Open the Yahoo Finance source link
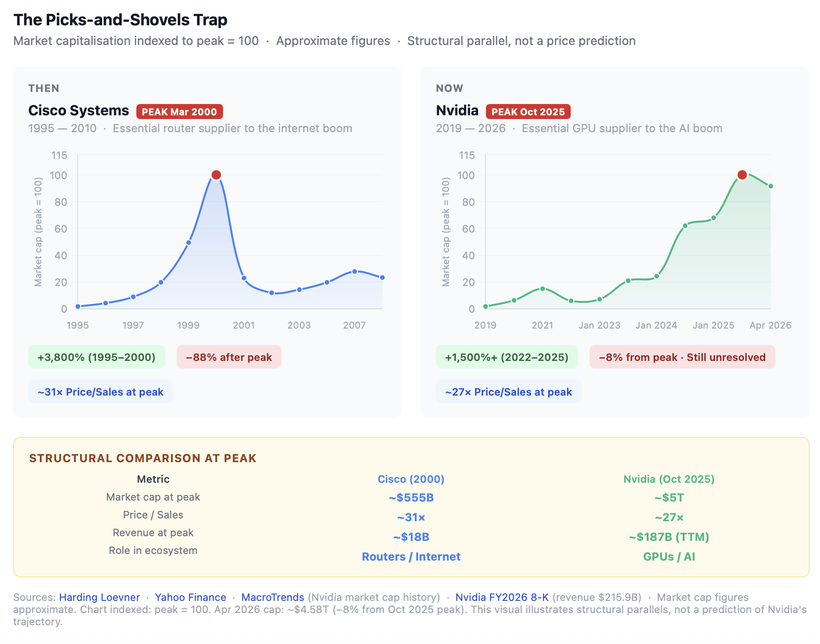The height and width of the screenshot is (644, 820). pyautogui.click(x=190, y=597)
